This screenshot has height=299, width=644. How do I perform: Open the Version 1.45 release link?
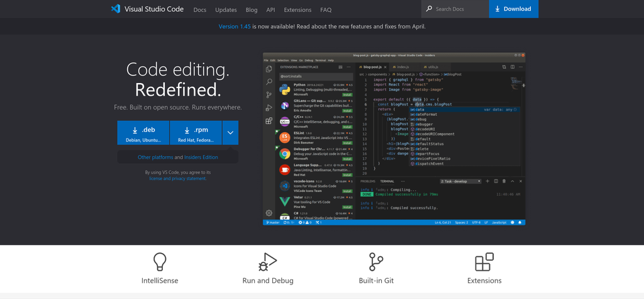pyautogui.click(x=235, y=26)
